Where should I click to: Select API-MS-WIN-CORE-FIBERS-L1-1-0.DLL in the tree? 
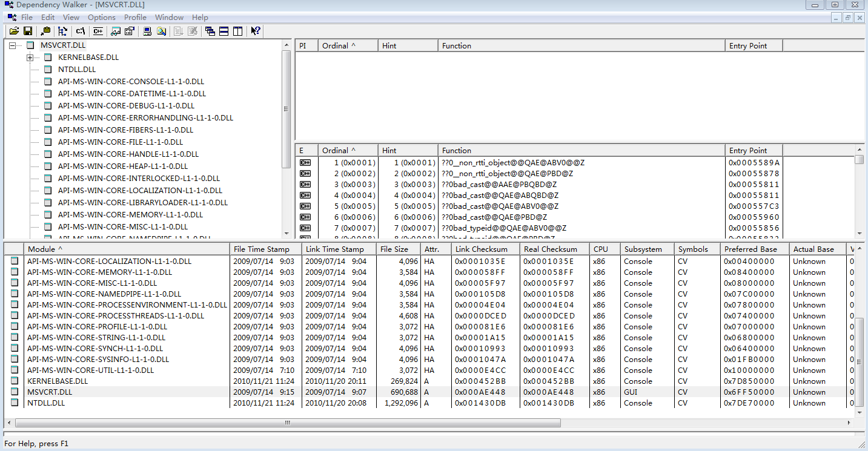[x=125, y=130]
